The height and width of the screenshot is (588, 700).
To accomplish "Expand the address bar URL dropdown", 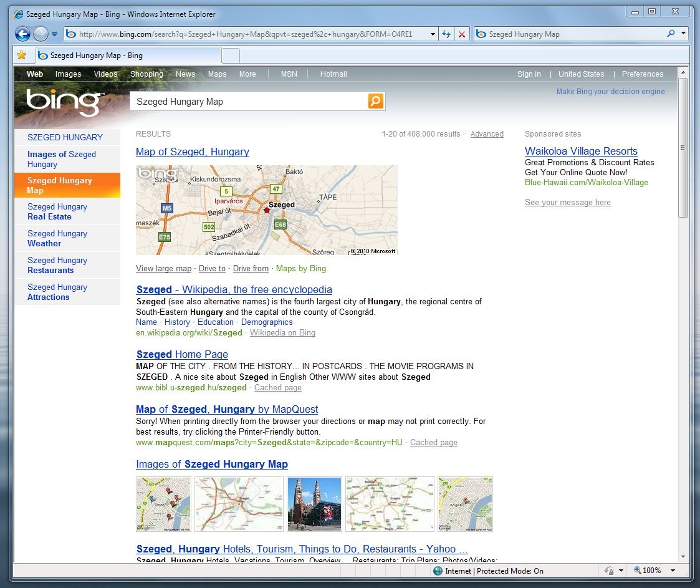I will point(433,34).
